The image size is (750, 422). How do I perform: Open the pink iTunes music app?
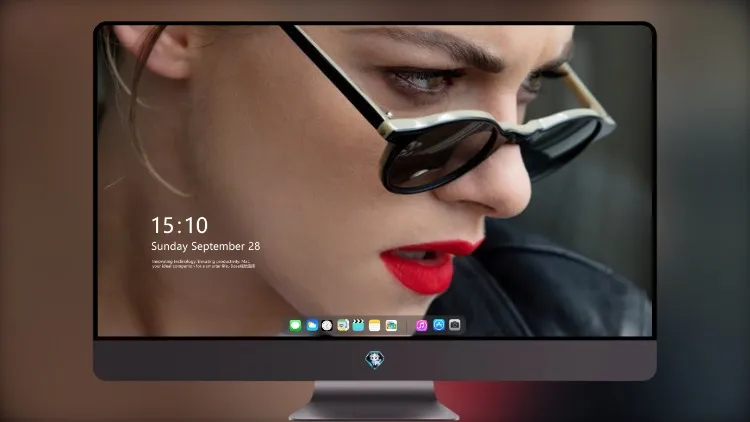pos(421,325)
